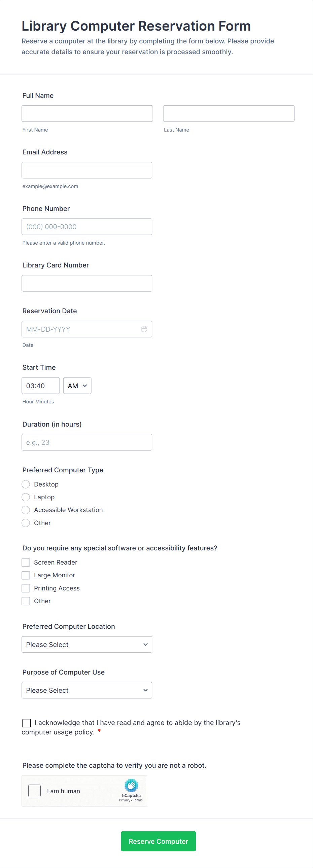Click the Duration in hours field
Image resolution: width=313 pixels, height=868 pixels.
point(86,442)
